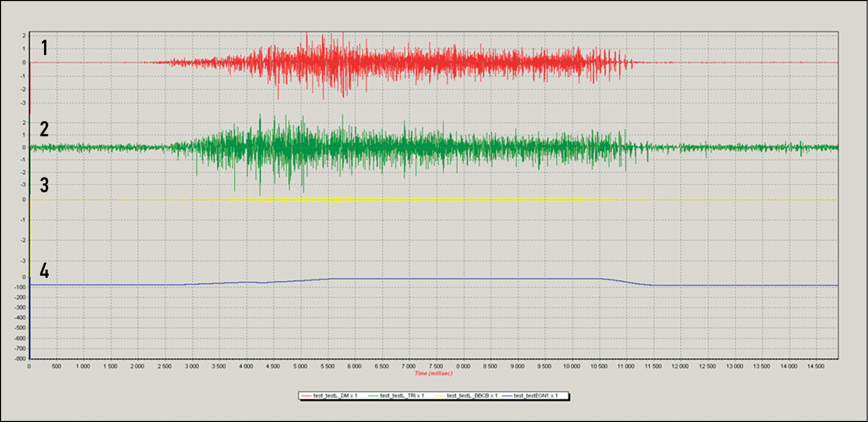Click the 7 500 tick on time axis

(x=436, y=366)
